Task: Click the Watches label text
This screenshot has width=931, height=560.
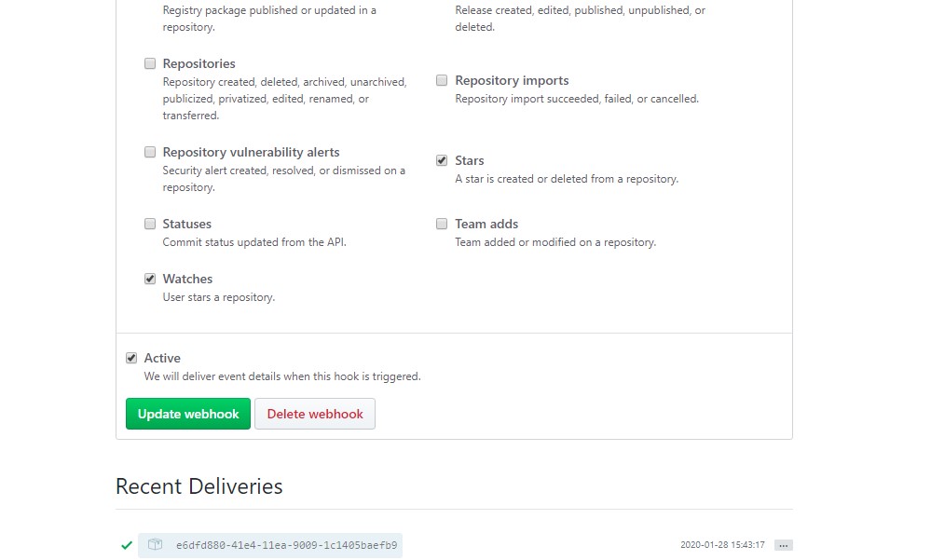Action: click(187, 279)
